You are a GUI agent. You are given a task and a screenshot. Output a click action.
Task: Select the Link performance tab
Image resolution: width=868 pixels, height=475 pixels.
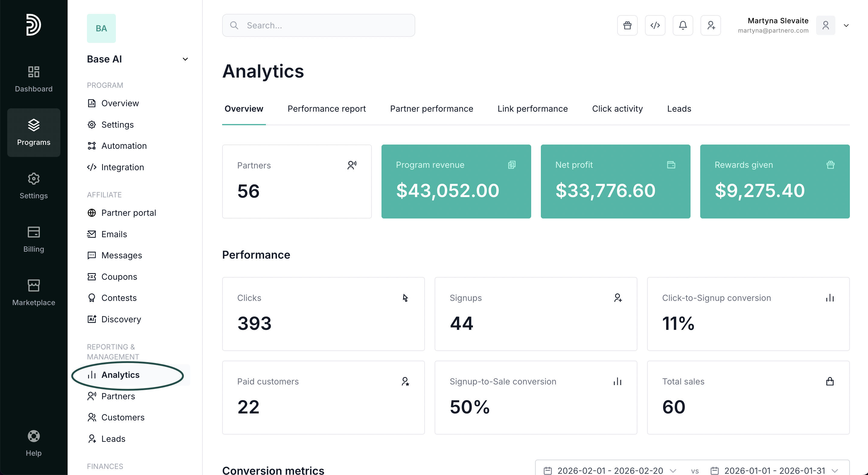532,108
